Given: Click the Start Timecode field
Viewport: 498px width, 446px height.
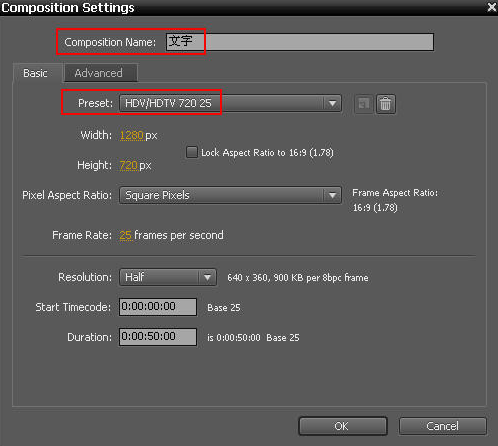Looking at the screenshot, I should [x=158, y=307].
